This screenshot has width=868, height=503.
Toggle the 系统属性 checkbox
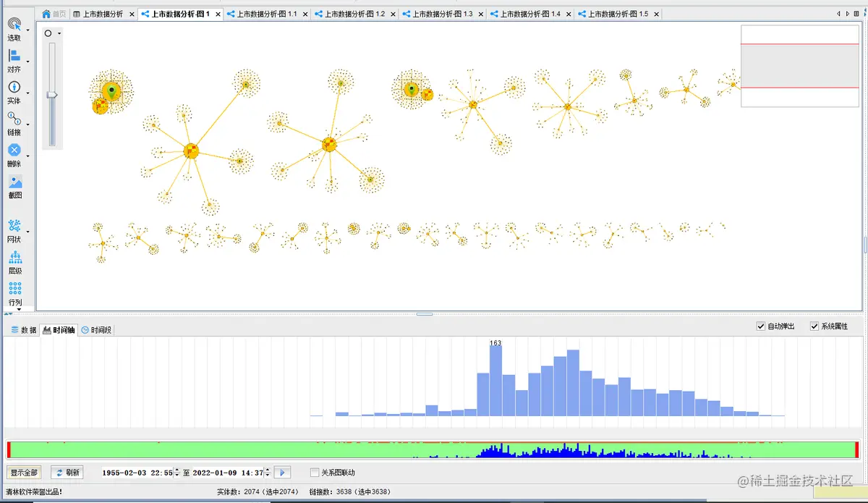pyautogui.click(x=814, y=326)
